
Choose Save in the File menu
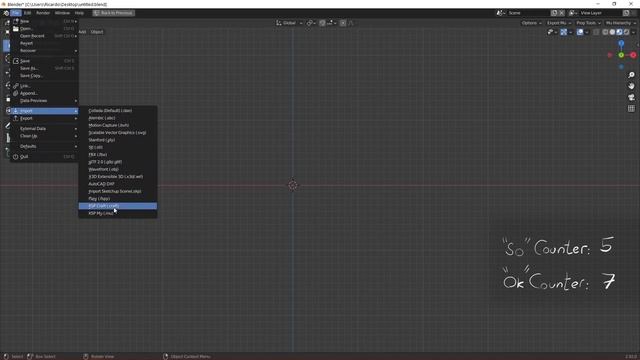(x=44, y=61)
